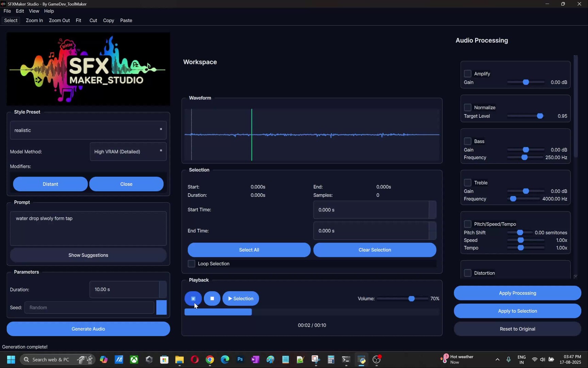Enable the Amplify checkbox
This screenshot has width=588, height=368.
[468, 74]
